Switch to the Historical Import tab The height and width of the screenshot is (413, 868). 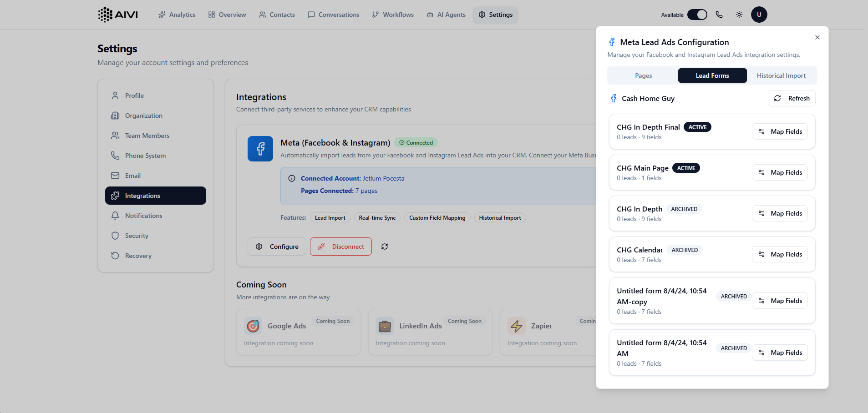[781, 76]
